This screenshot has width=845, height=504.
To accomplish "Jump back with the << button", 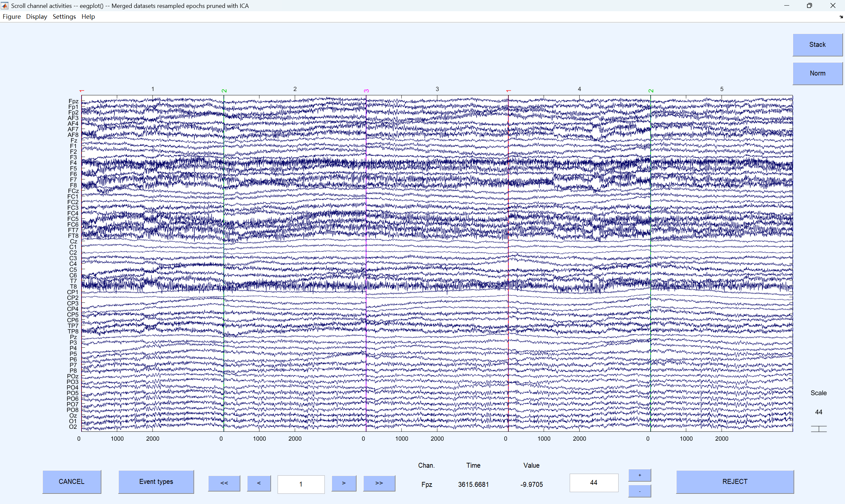I will (224, 483).
